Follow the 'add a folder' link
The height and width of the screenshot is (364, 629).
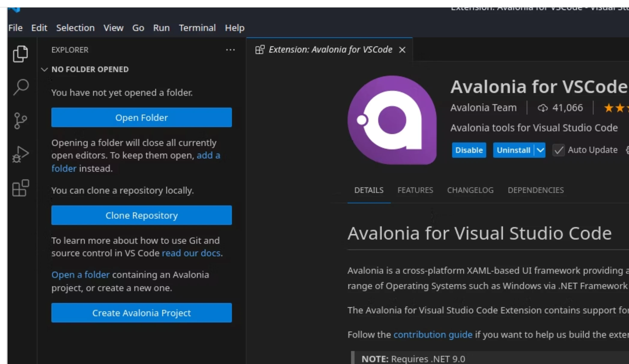tap(208, 156)
